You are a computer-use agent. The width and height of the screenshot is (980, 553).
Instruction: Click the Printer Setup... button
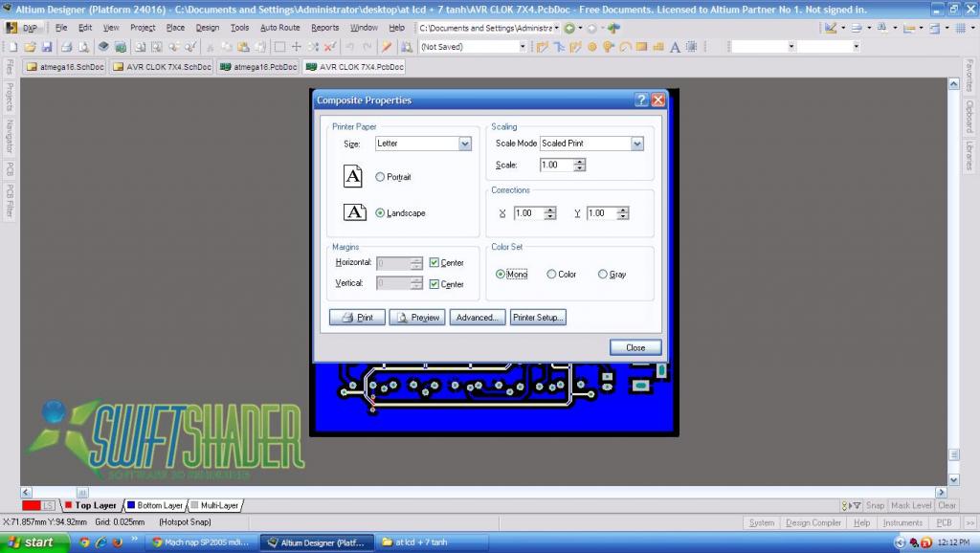[538, 318]
